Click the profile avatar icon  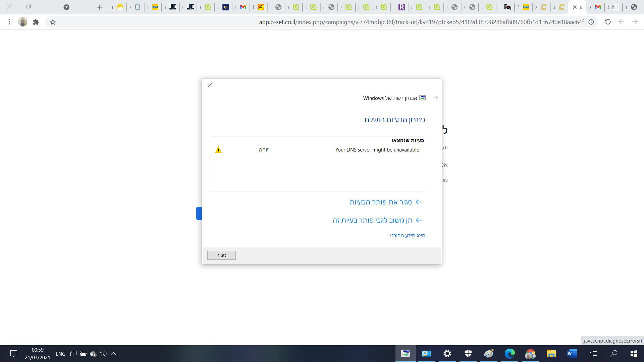click(x=22, y=22)
